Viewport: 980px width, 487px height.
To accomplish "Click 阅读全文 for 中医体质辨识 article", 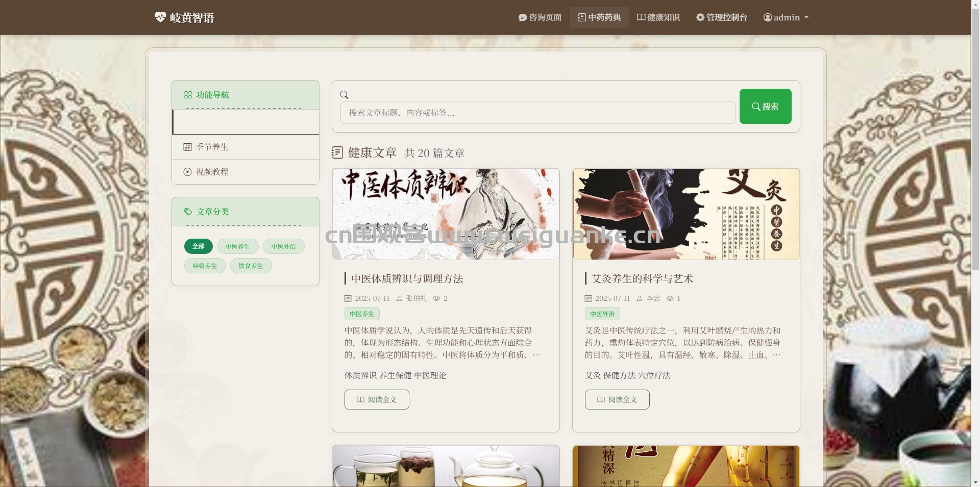I will tap(377, 399).
